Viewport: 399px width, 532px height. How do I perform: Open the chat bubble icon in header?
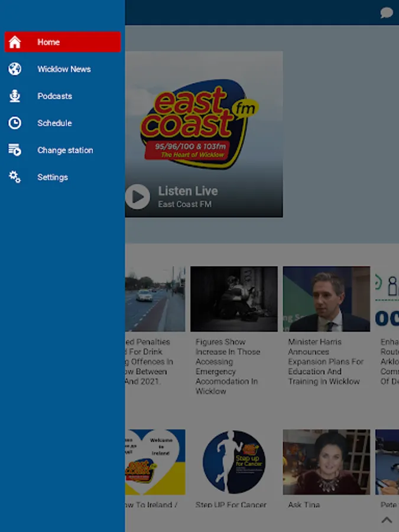point(387,12)
